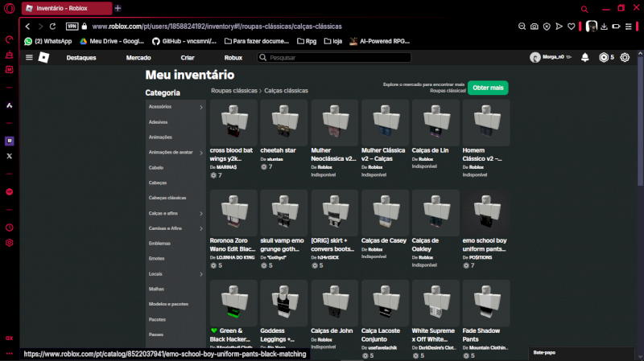The height and width of the screenshot is (361, 644).
Task: Click the green Obter mais button
Action: pos(488,87)
